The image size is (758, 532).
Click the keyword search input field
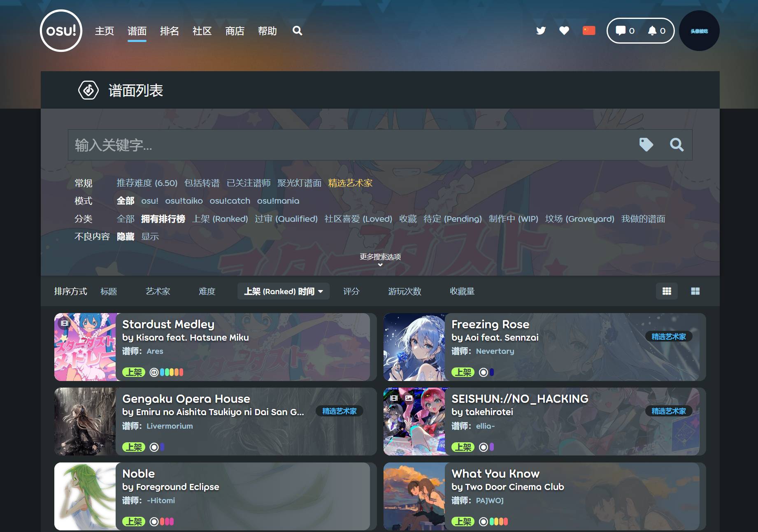[350, 145]
